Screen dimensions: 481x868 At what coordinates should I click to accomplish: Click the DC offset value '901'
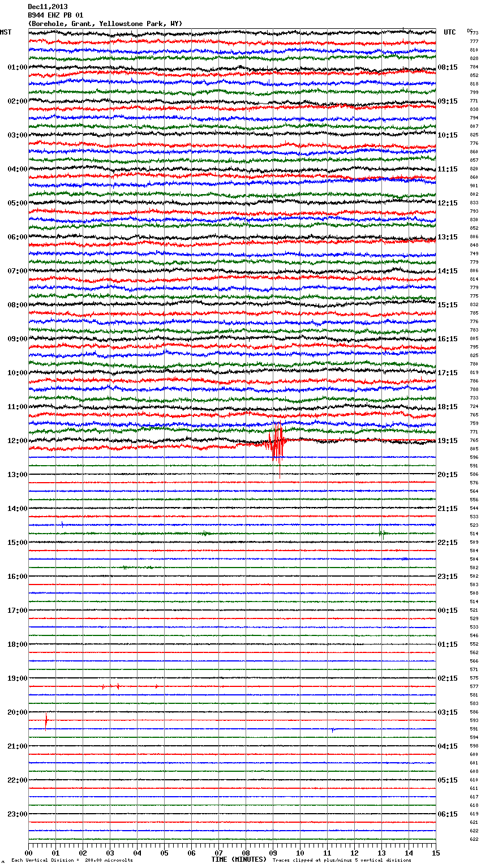(x=474, y=186)
